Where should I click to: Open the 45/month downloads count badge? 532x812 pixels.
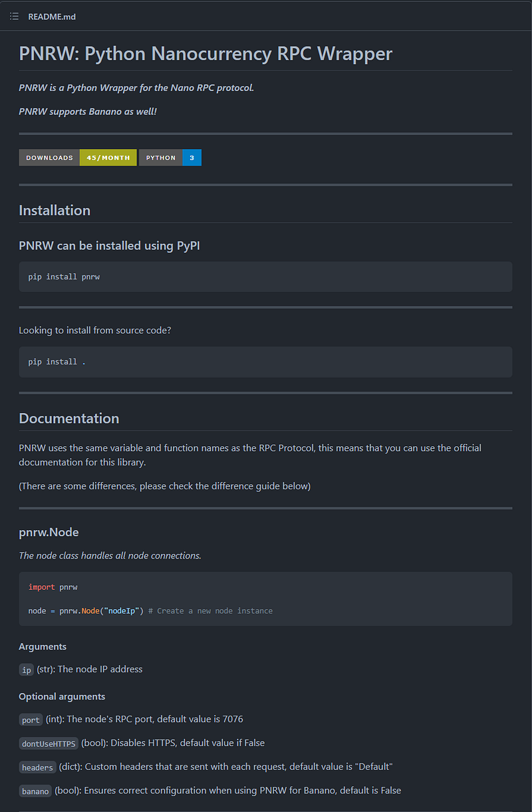[x=108, y=158]
